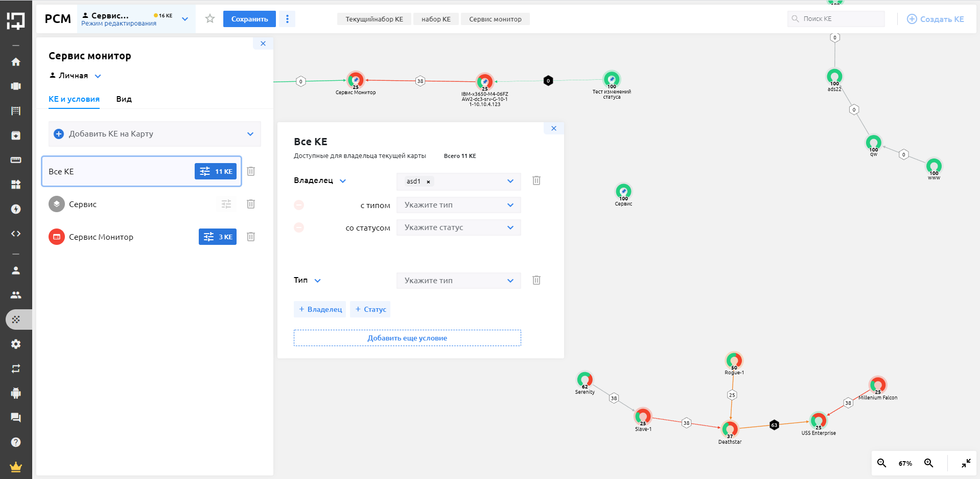Open the Укажите статус dropdown
Image resolution: width=980 pixels, height=479 pixels.
(x=459, y=227)
